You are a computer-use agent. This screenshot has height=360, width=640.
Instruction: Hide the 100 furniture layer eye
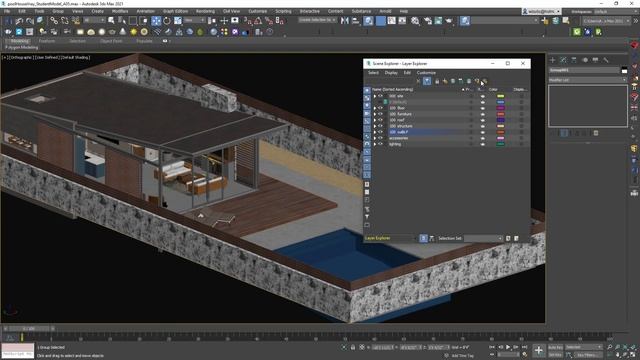[x=381, y=114]
